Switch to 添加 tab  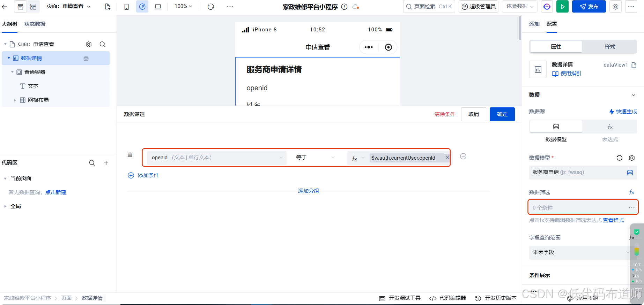(x=534, y=24)
